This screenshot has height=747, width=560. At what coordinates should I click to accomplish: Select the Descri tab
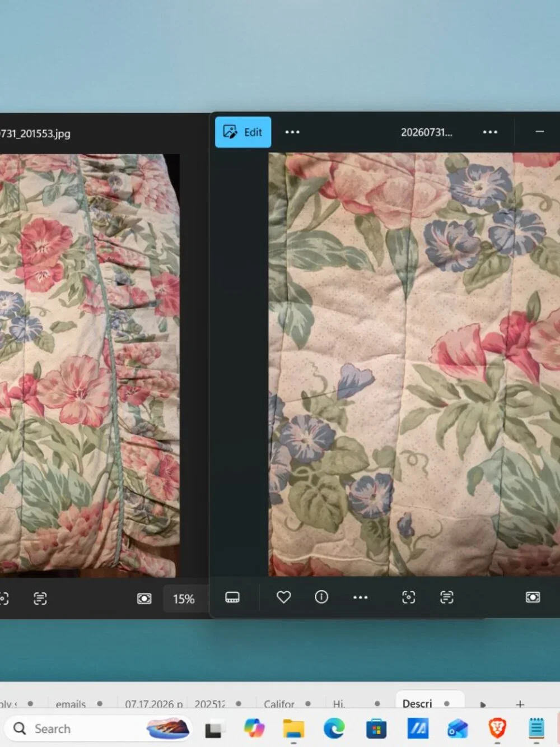coord(429,702)
